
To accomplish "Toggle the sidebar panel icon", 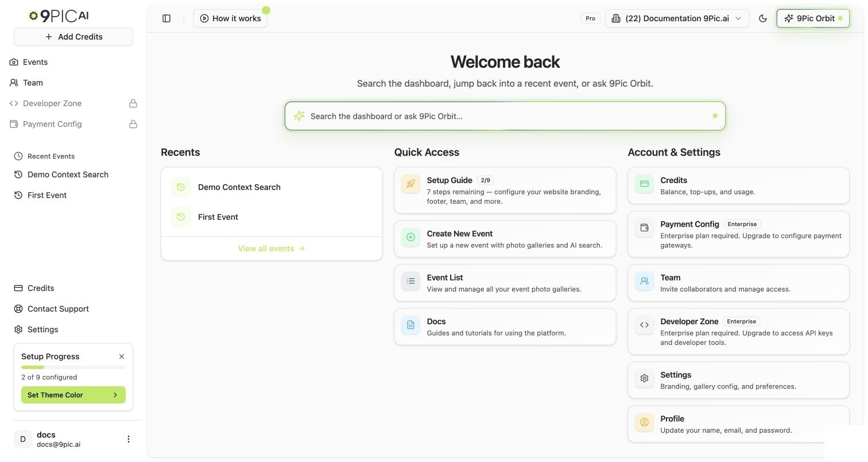I will [166, 18].
